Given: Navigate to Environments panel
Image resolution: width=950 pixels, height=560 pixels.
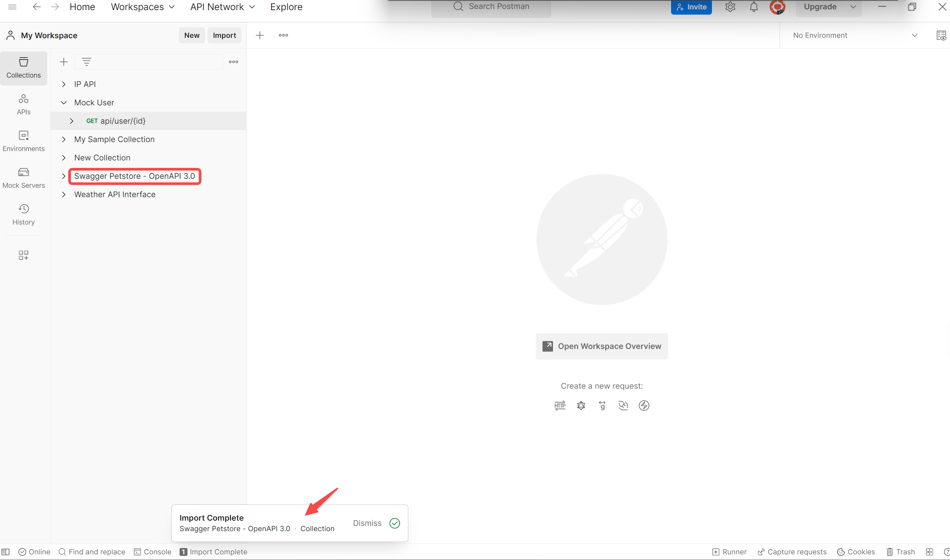Looking at the screenshot, I should [x=23, y=141].
